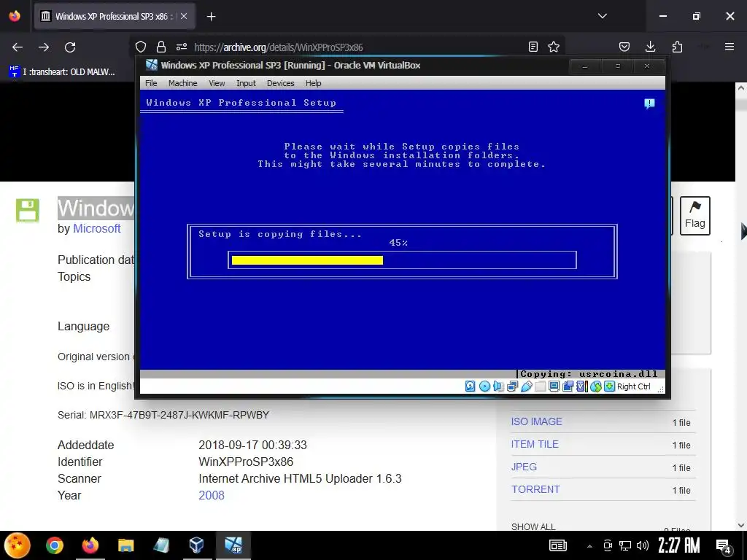Open the VirtualBox Machine menu
Screen dimensions: 747x560
182,83
